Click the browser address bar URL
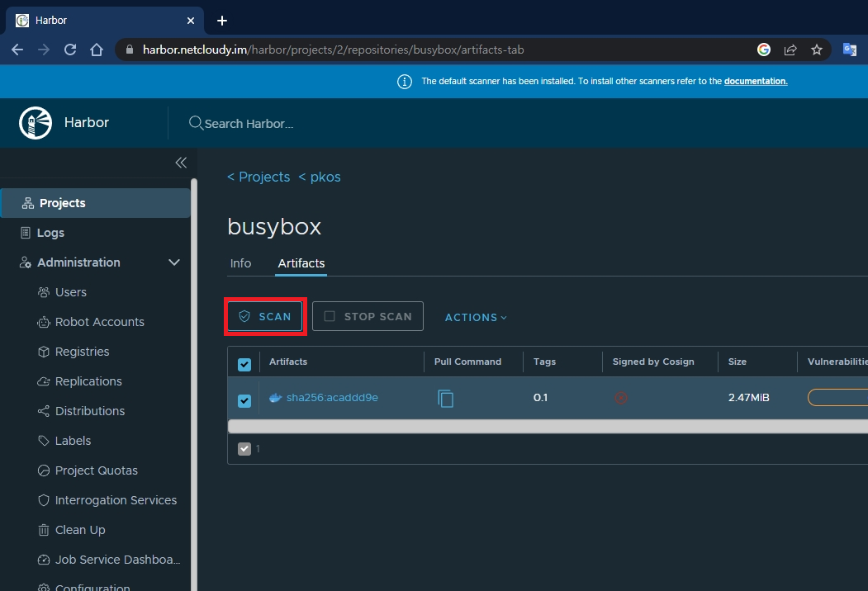868x591 pixels. click(334, 50)
